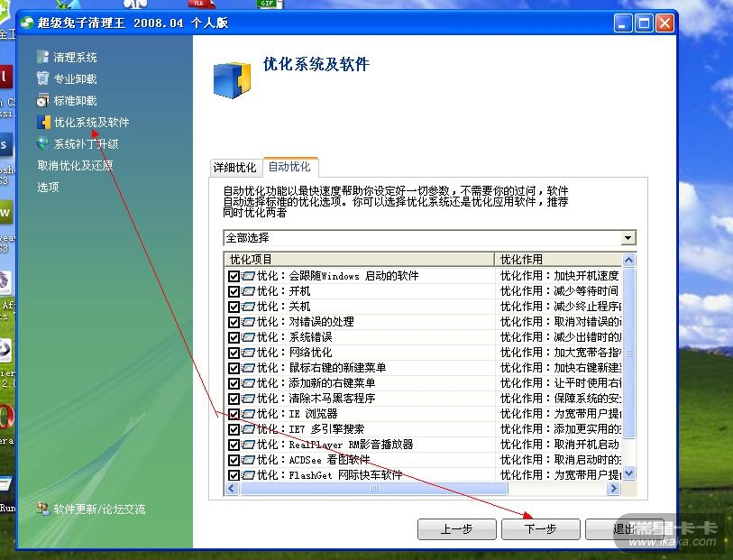Click the item icon beside 优化：关机
733x560 pixels.
tap(248, 307)
